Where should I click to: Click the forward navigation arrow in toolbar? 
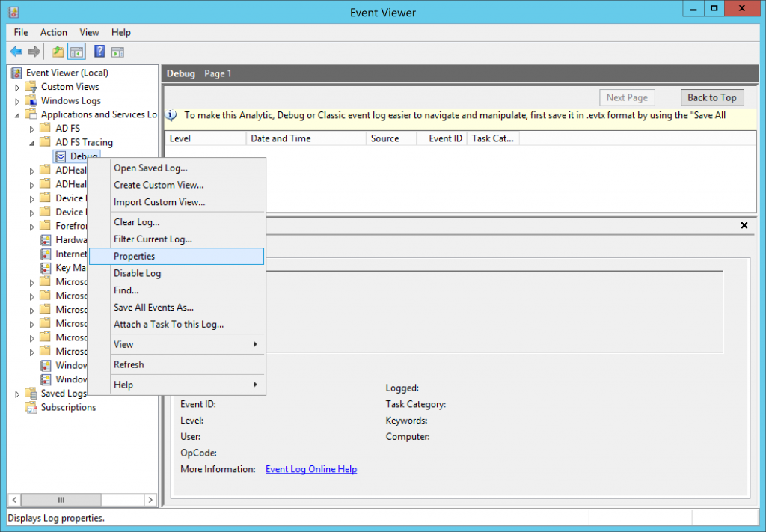coord(34,51)
